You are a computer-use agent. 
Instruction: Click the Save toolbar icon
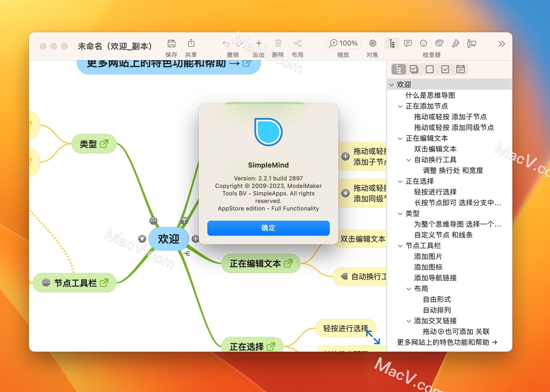coord(171,44)
